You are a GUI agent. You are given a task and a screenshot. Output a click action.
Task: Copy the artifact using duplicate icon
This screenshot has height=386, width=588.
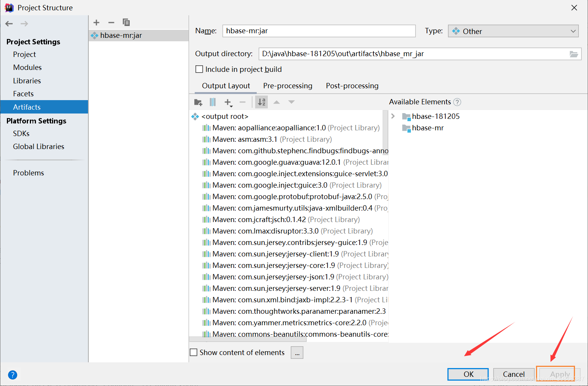pos(126,22)
